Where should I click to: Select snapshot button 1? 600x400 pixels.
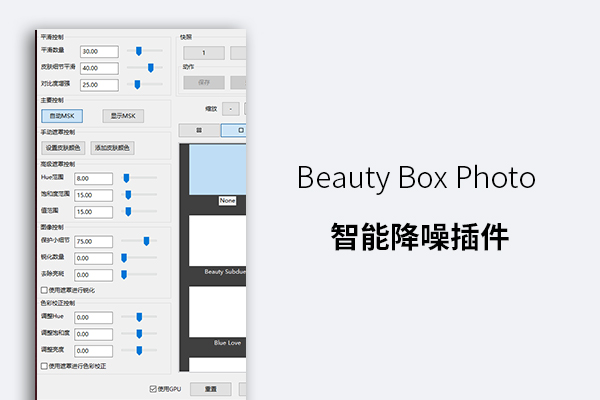tap(204, 53)
